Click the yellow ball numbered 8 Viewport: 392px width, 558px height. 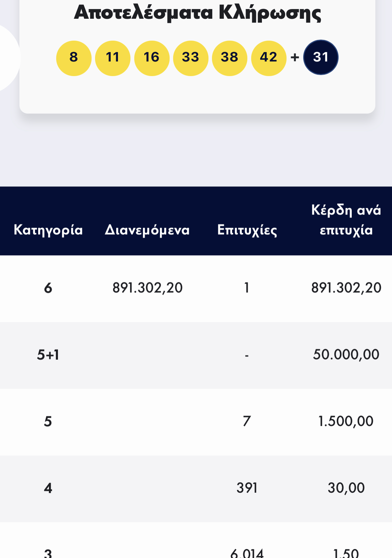click(x=74, y=58)
